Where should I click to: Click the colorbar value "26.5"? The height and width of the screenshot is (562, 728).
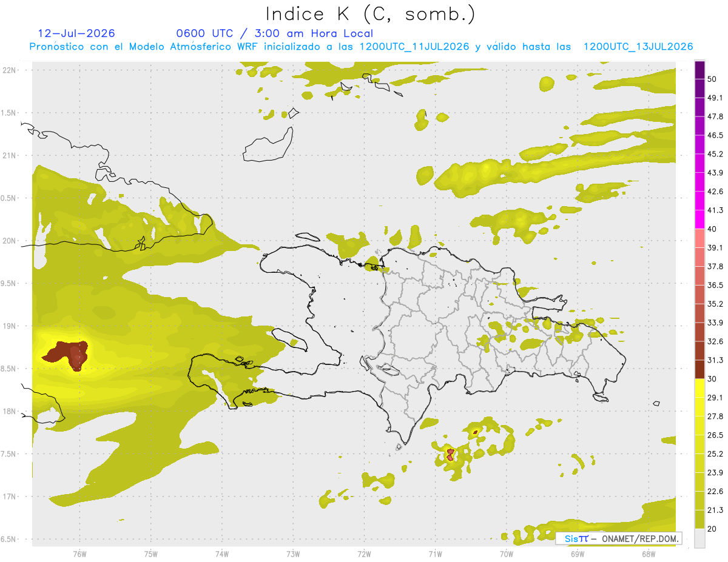(x=715, y=435)
